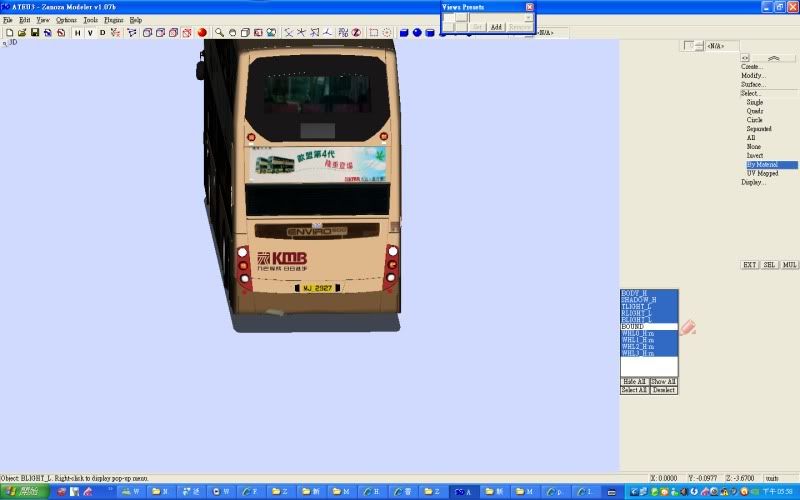Activate the Zoom magnifier tool
Viewport: 800px width, 500px height.
pos(219,33)
